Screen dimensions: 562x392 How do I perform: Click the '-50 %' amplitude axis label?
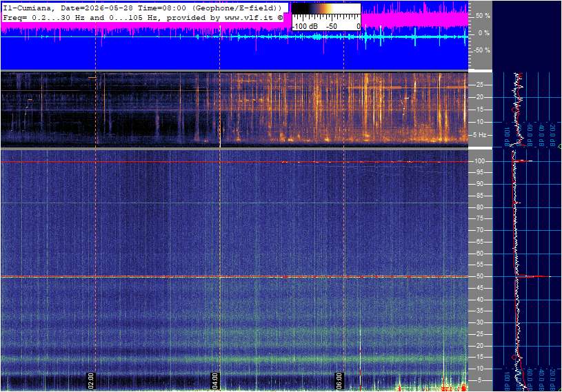[x=482, y=50]
